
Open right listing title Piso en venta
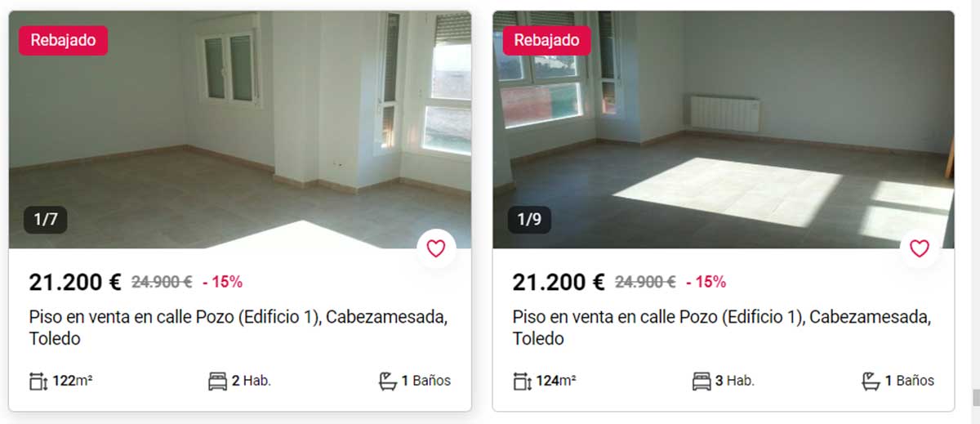(x=722, y=328)
